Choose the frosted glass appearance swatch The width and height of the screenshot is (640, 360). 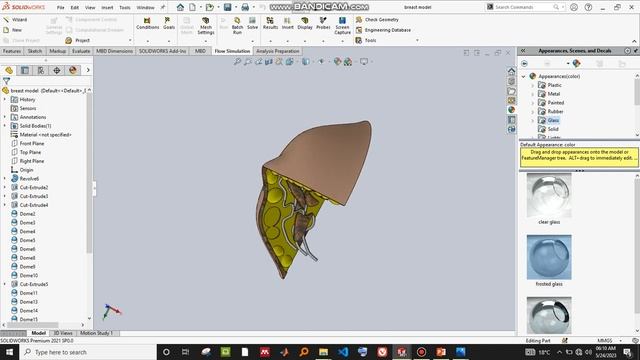click(549, 257)
